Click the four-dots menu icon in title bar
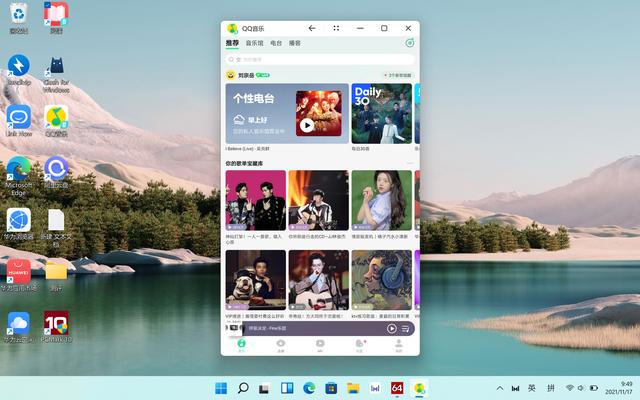This screenshot has width=640, height=400. [x=336, y=28]
